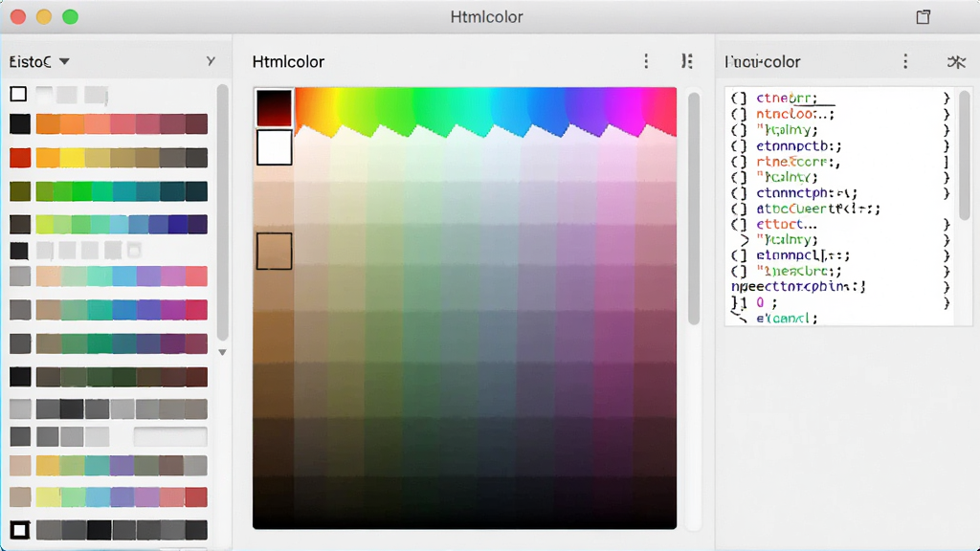980x551 pixels.
Task: Select the red swatch leading the yellow row
Action: click(20, 158)
